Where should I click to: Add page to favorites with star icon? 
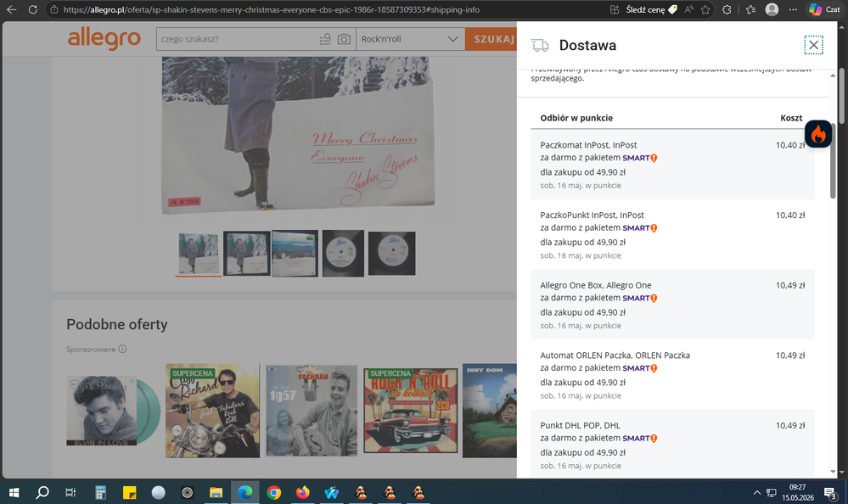[x=705, y=9]
